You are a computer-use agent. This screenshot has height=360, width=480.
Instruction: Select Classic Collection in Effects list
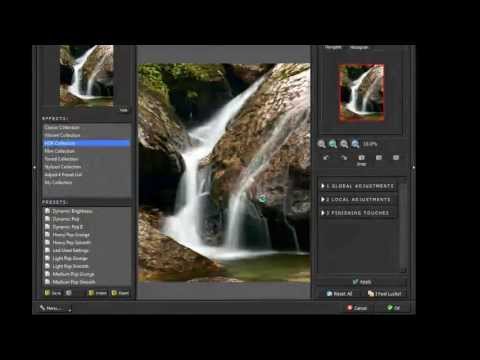[x=87, y=127]
